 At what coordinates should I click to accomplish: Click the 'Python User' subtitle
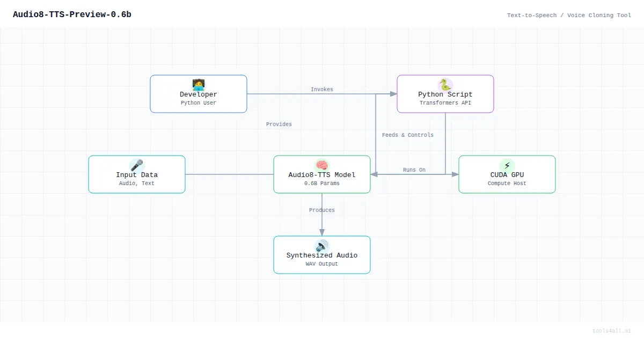pyautogui.click(x=199, y=103)
